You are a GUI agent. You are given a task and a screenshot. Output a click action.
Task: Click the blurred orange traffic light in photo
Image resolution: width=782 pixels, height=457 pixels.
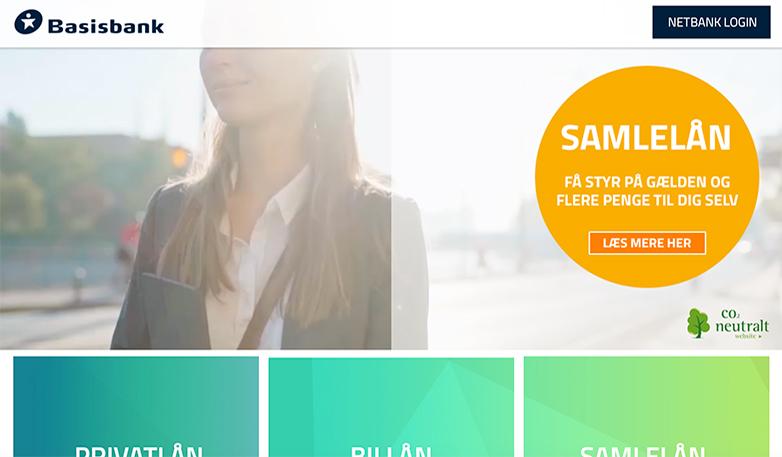(179, 158)
